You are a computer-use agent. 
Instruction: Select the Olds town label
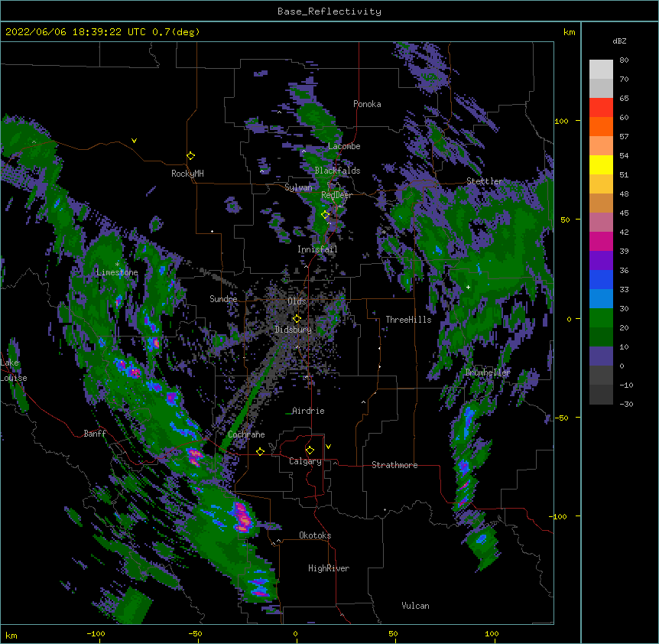pos(297,301)
